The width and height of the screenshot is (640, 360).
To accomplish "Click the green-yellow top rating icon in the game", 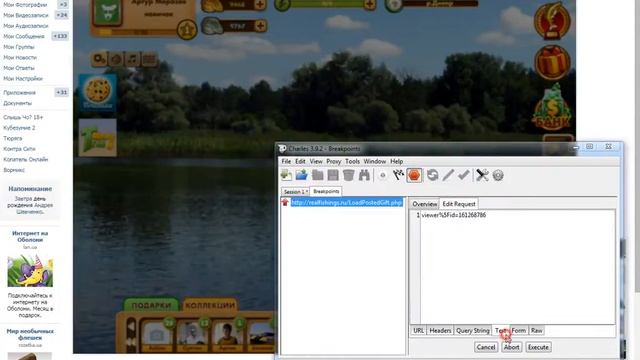I will 98,138.
